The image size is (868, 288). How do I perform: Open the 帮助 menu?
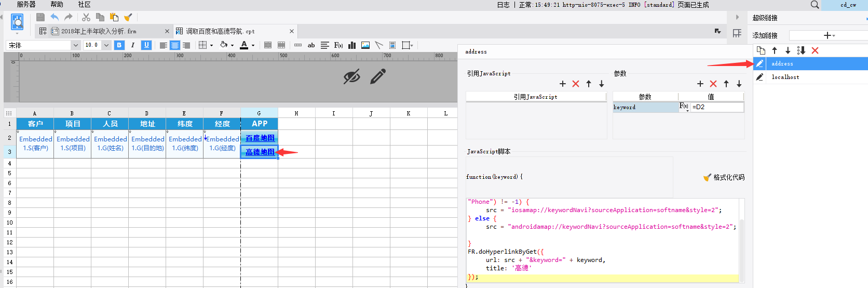point(57,5)
